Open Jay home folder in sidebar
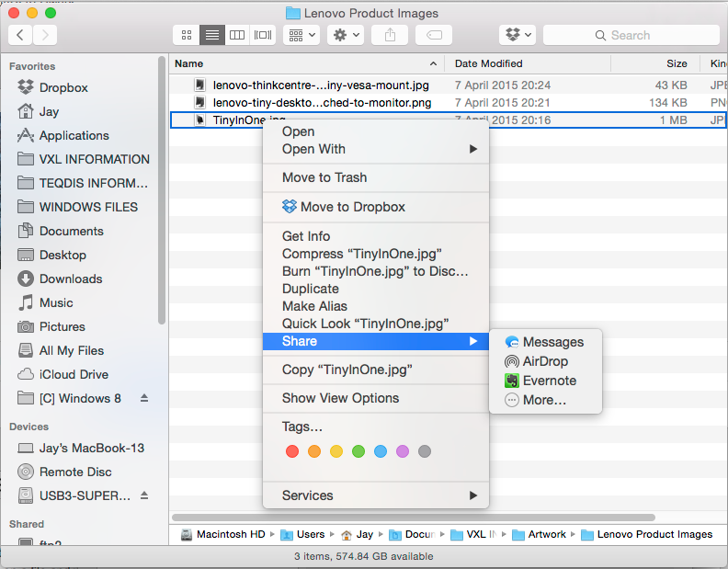The width and height of the screenshot is (728, 569). pyautogui.click(x=49, y=111)
